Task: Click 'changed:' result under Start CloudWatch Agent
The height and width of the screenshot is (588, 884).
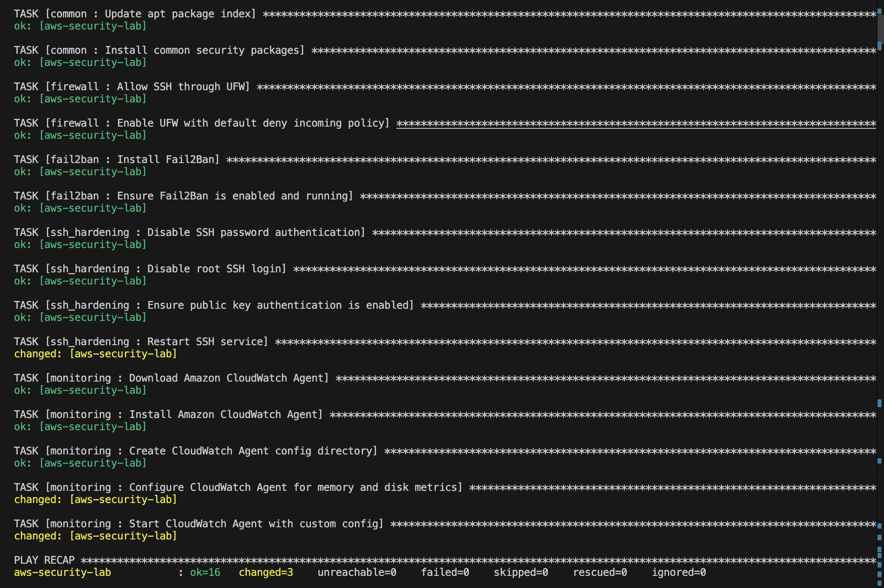Action: click(x=95, y=536)
